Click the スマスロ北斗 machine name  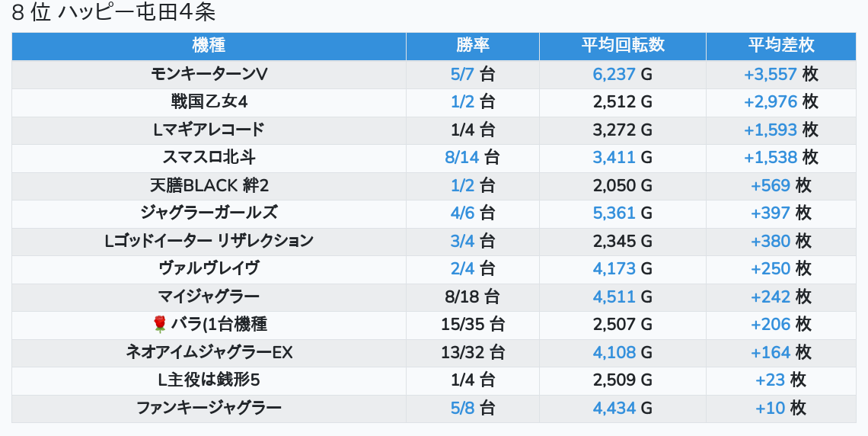[209, 158]
